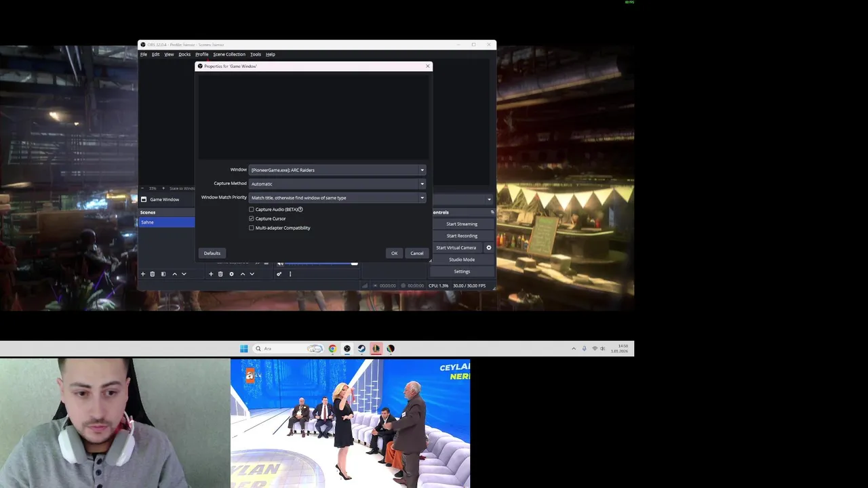Open the Tools menu in OBS
The width and height of the screenshot is (868, 488).
(256, 54)
